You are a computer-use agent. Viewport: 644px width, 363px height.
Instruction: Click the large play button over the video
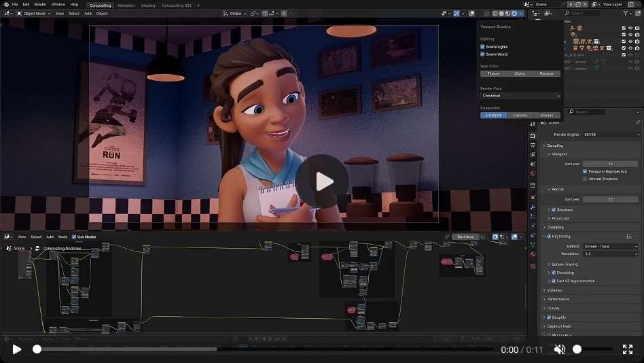[321, 181]
